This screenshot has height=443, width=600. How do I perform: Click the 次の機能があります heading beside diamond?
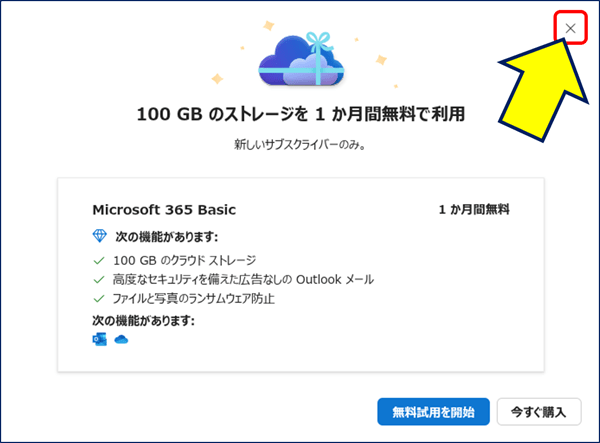coord(166,237)
